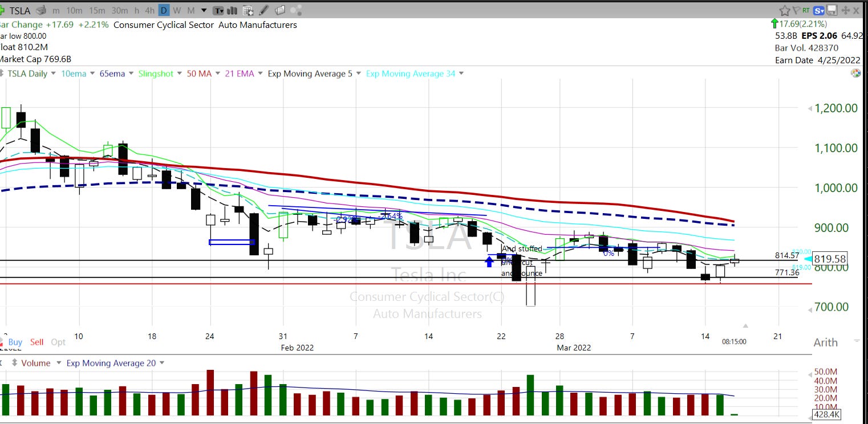The height and width of the screenshot is (424, 868).
Task: Open the blue S layout dropdown
Action: point(819,10)
